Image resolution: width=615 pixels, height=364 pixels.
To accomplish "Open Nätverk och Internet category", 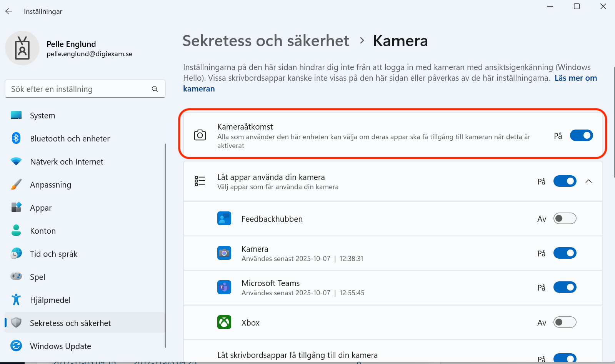I will (x=85, y=161).
